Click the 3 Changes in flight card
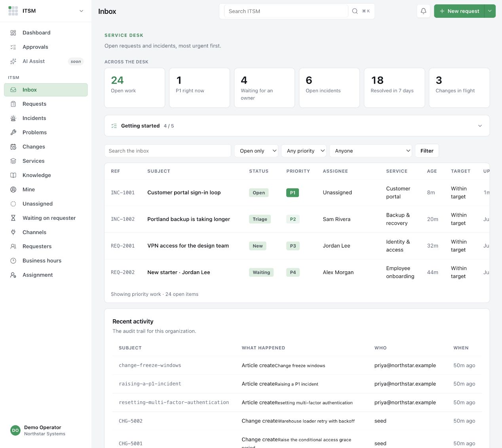 [459, 88]
